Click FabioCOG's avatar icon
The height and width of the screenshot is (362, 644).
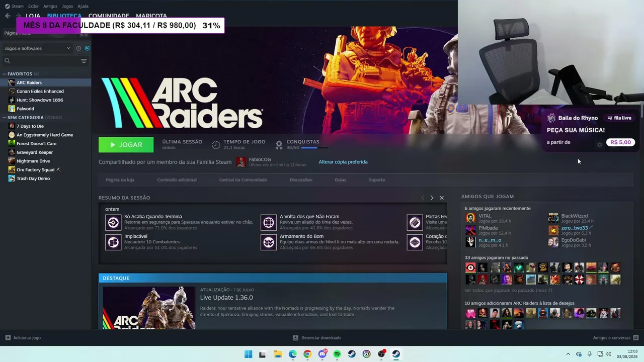pos(242,162)
